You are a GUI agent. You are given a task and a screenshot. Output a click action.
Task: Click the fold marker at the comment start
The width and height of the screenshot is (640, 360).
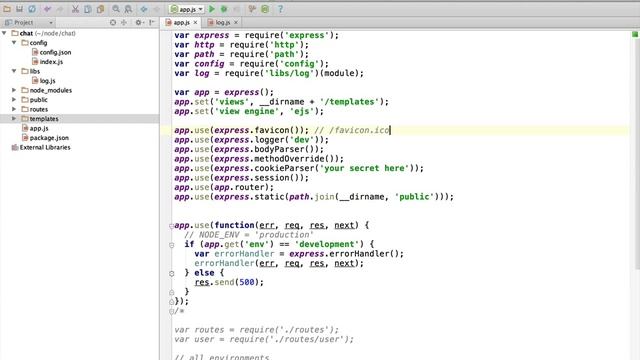coord(171,311)
